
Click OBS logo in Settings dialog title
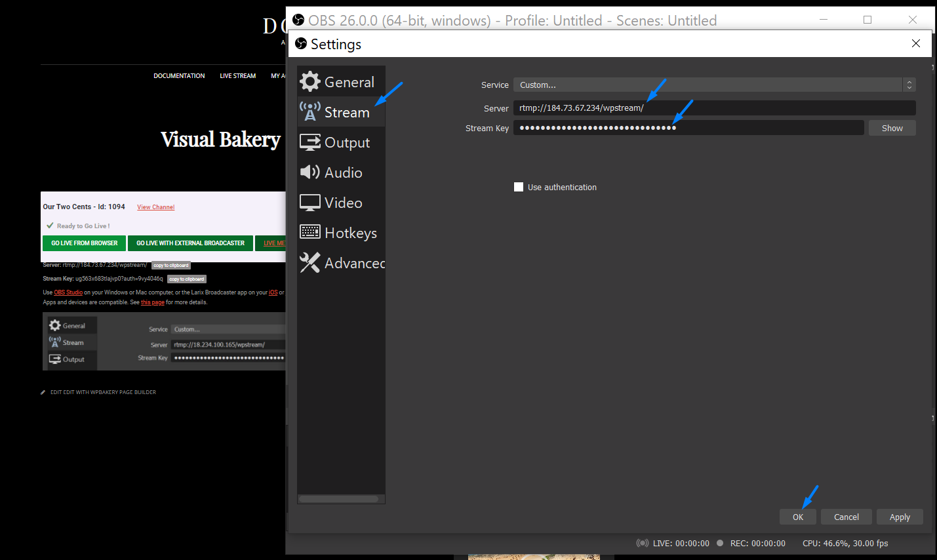[301, 43]
